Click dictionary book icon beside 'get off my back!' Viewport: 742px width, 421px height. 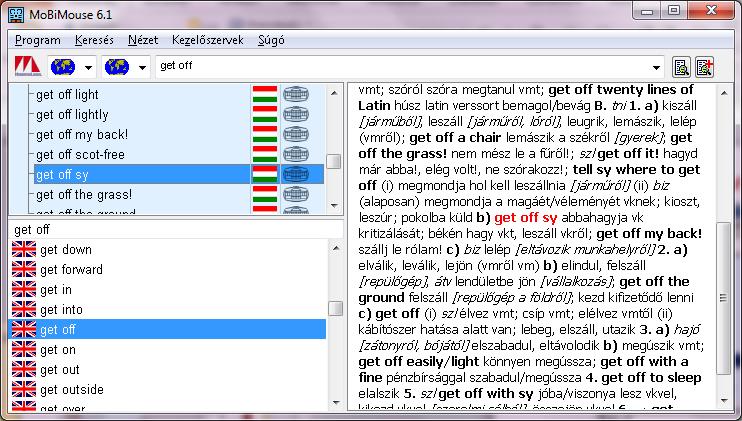[x=296, y=134]
